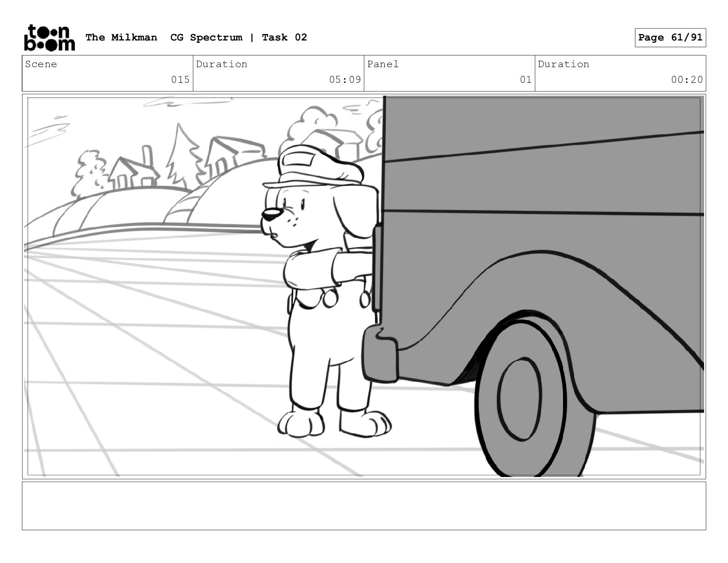The image size is (728, 563).
Task: Select the text 'CG Spectrum | Task 02'
Action: click(x=239, y=38)
